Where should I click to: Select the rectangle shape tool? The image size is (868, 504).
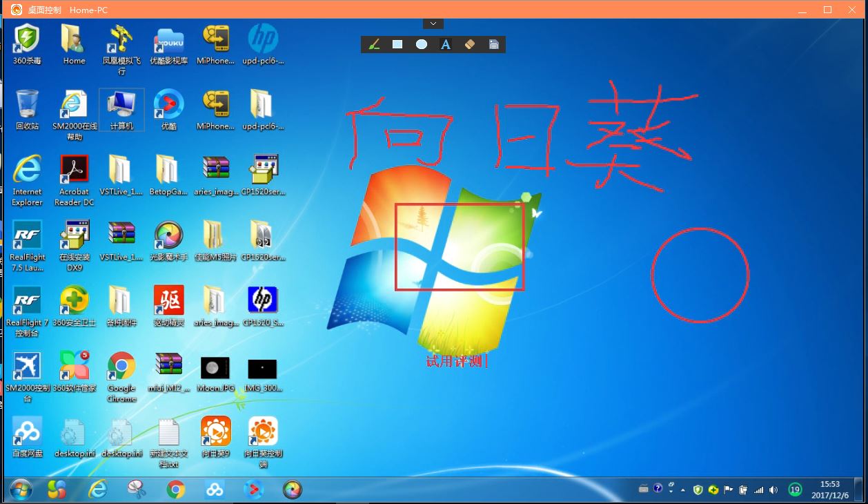tap(397, 44)
